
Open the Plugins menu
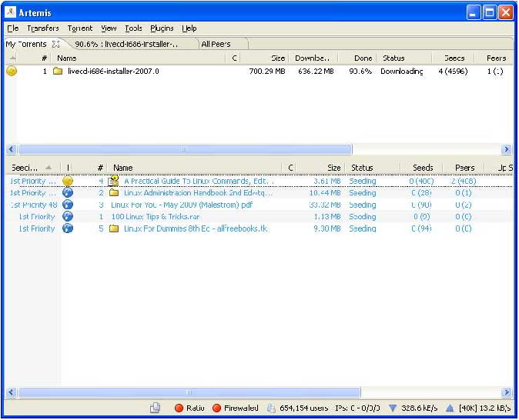point(162,28)
